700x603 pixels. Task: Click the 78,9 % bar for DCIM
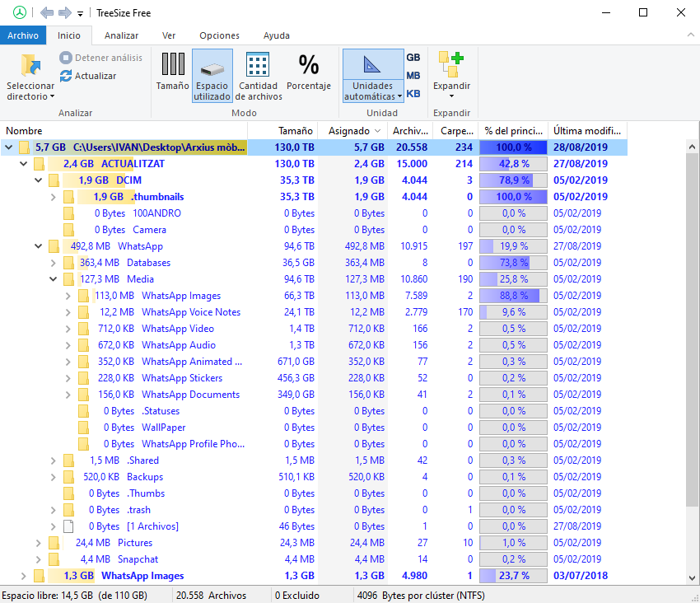coord(513,180)
